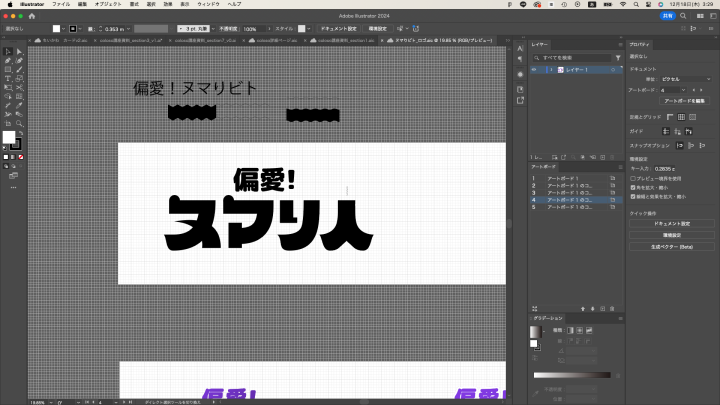Click the large white fill swatch in toolbar
The height and width of the screenshot is (405, 720).
9,137
